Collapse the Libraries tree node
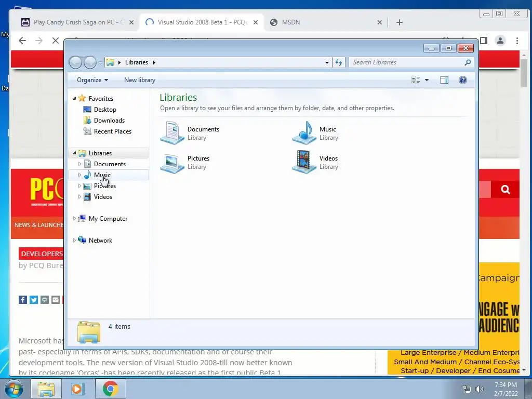 click(74, 153)
